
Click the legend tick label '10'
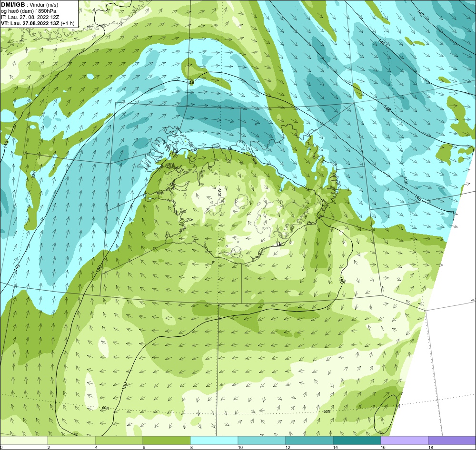(240, 447)
